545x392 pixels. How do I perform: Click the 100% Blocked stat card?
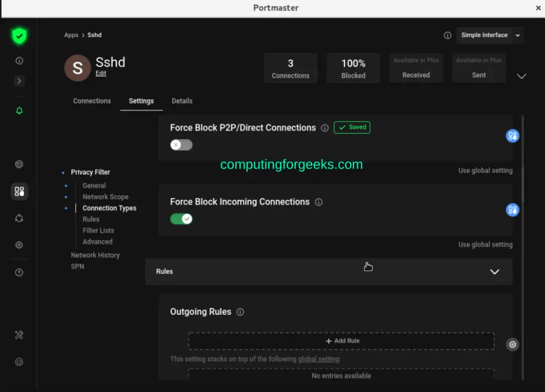tap(353, 68)
